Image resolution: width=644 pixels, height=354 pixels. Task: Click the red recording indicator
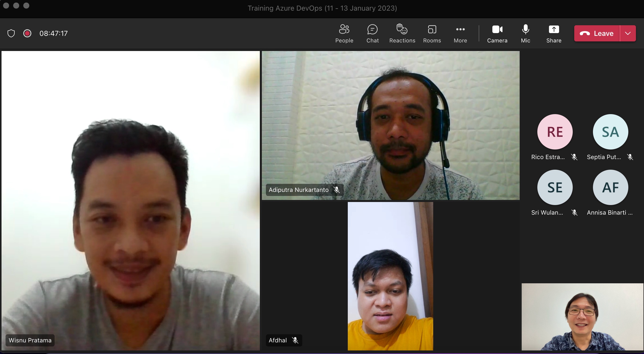[27, 33]
